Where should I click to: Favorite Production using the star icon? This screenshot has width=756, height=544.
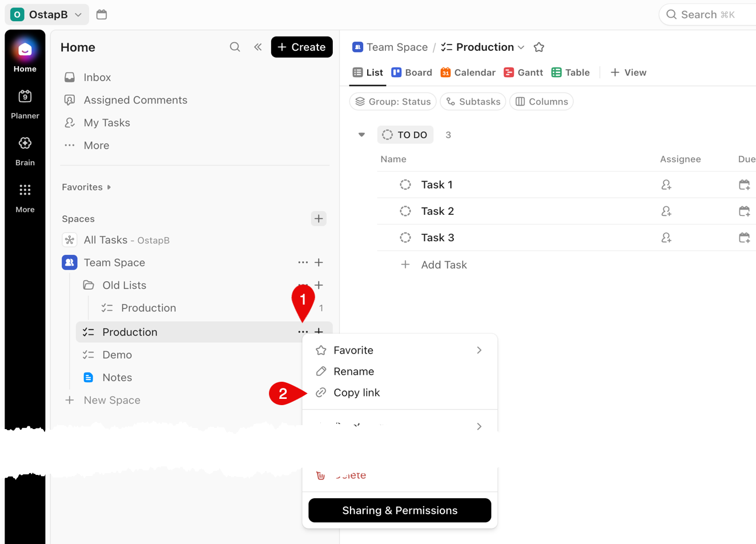(539, 47)
